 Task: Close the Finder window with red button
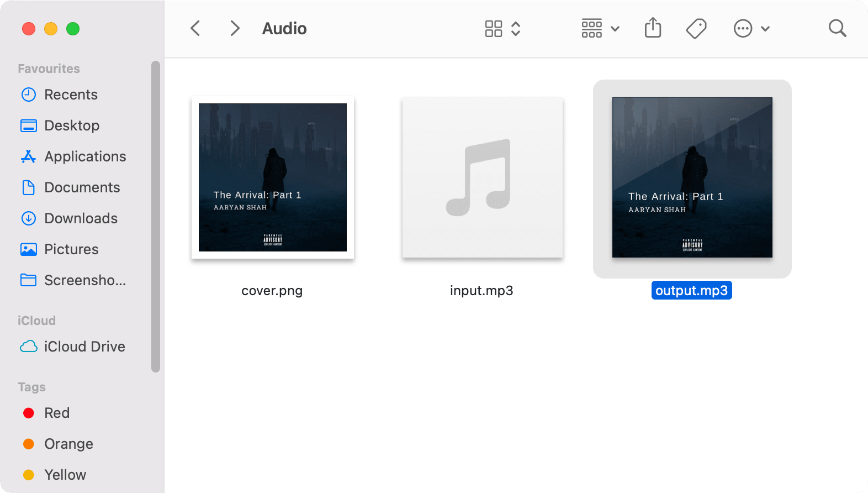tap(29, 29)
